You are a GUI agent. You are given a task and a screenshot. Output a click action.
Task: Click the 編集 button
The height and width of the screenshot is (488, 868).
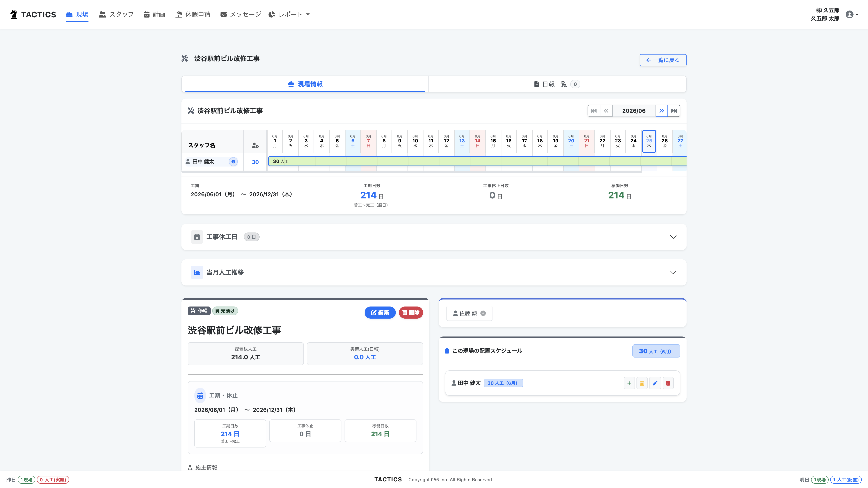coord(380,313)
